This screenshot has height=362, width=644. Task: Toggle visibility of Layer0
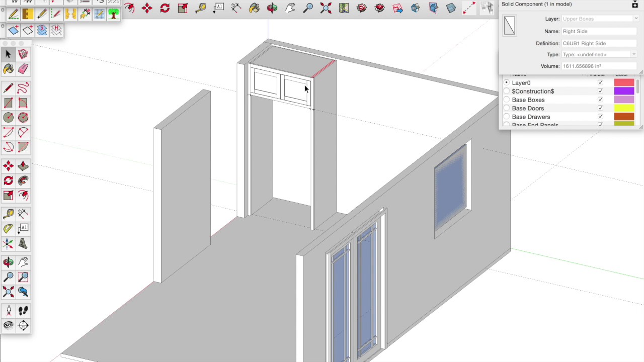[x=600, y=82]
